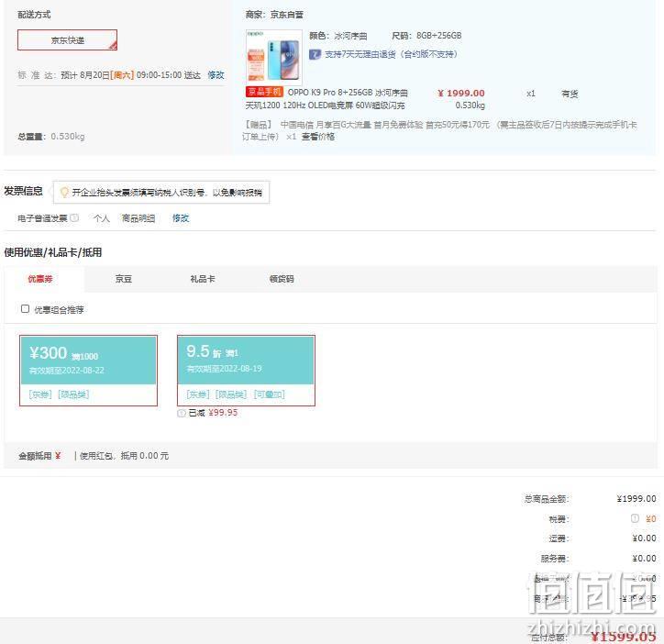This screenshot has width=664, height=644.
Task: Click the 7-day return policy icon
Action: tap(315, 54)
